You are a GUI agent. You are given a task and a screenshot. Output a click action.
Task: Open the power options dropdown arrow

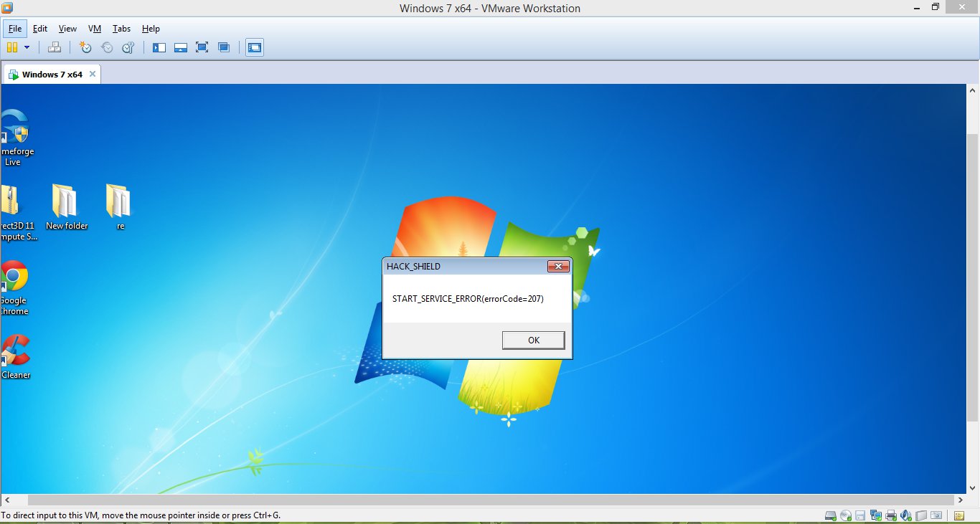[x=27, y=47]
